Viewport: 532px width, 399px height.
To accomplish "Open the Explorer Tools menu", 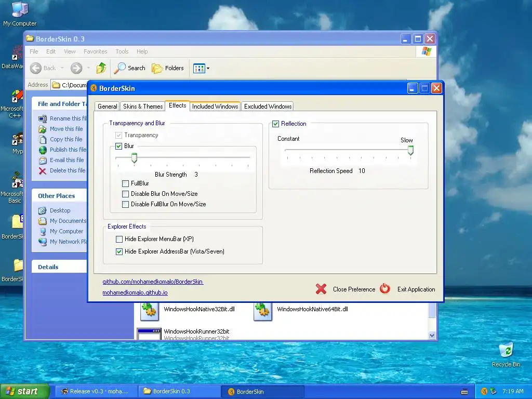I will point(122,51).
